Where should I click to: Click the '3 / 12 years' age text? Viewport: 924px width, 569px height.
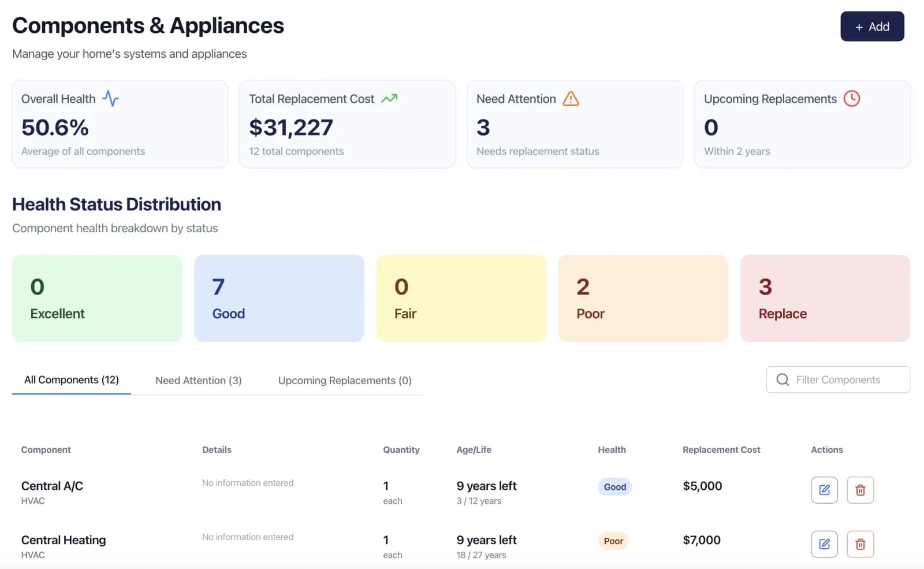[x=479, y=501]
